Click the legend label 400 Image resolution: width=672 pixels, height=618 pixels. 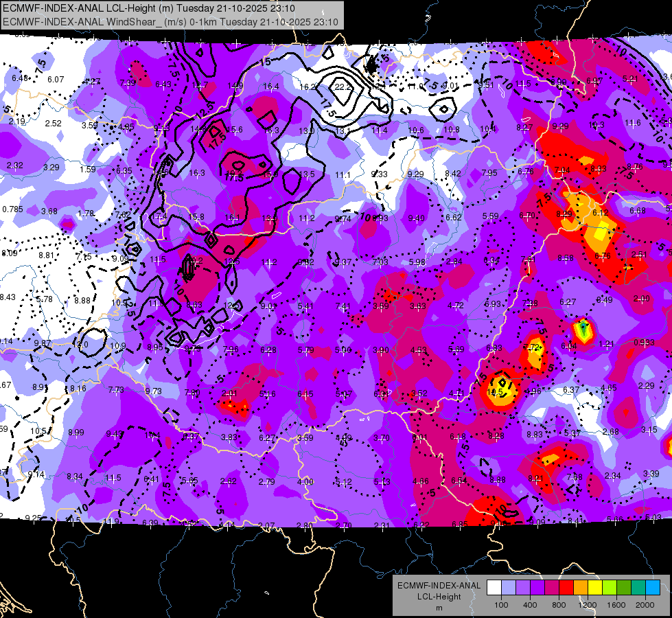(530, 605)
